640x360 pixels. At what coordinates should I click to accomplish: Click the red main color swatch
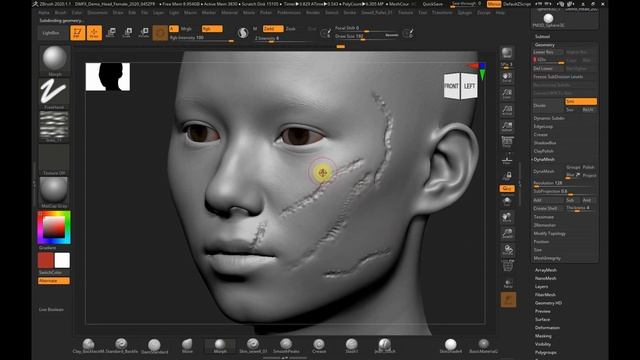(45, 260)
